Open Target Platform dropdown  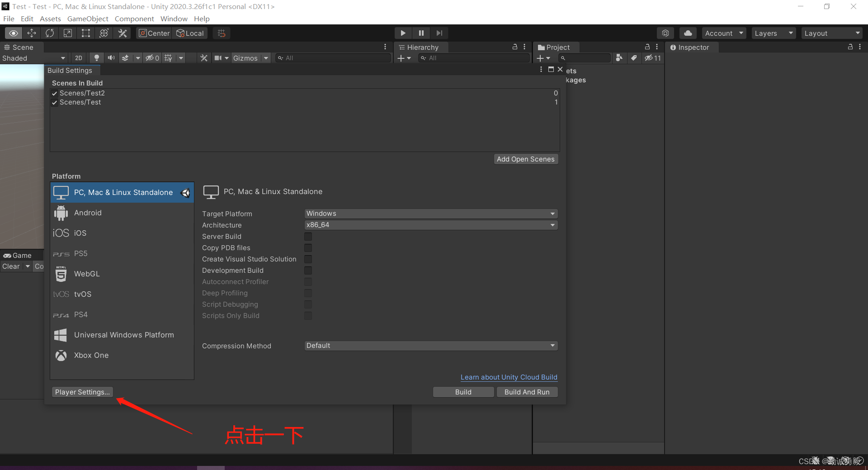[431, 214]
